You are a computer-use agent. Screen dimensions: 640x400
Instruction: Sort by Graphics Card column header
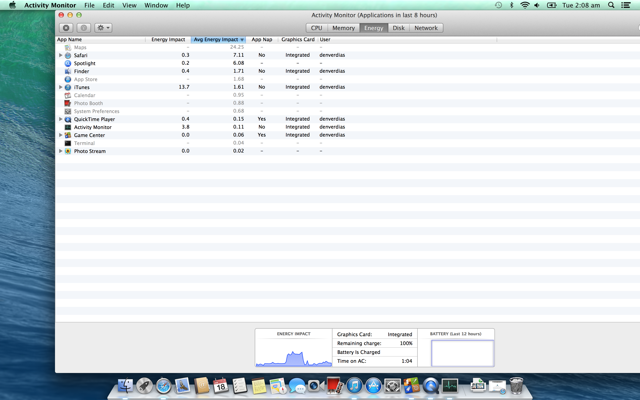click(298, 40)
